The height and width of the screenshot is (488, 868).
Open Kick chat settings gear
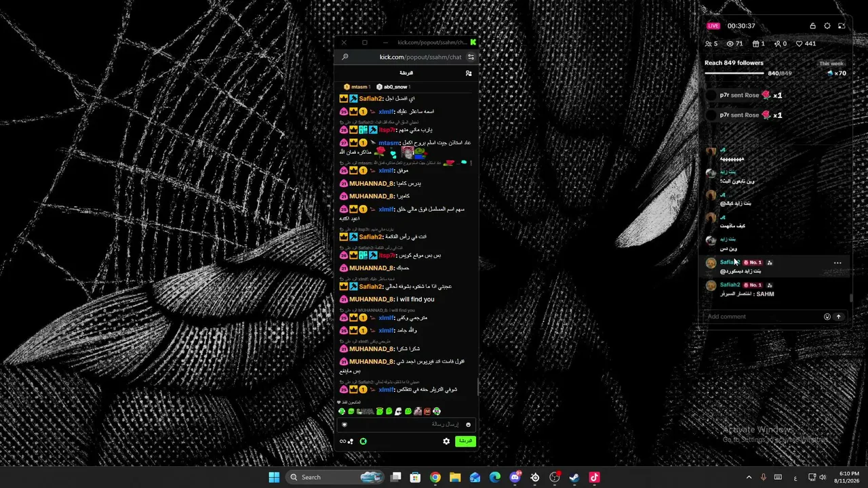pyautogui.click(x=446, y=441)
